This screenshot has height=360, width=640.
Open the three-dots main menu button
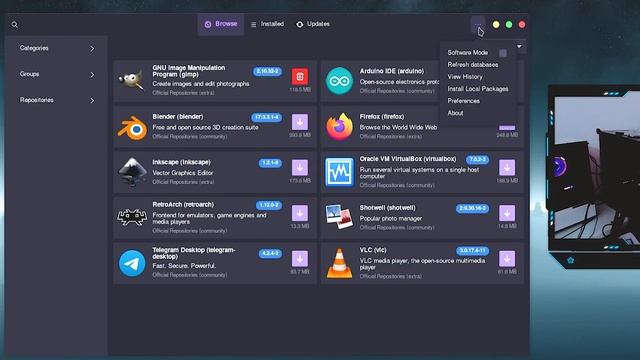pos(478,24)
